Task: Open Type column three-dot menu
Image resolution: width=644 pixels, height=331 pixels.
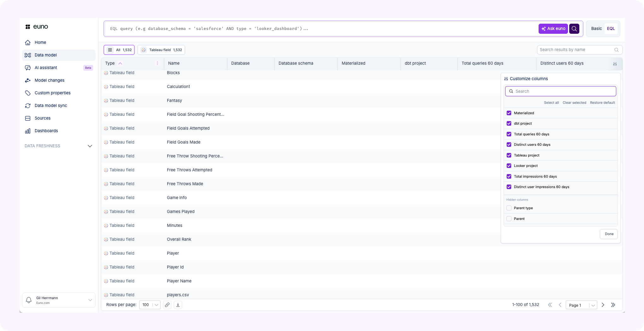Action: (x=157, y=63)
